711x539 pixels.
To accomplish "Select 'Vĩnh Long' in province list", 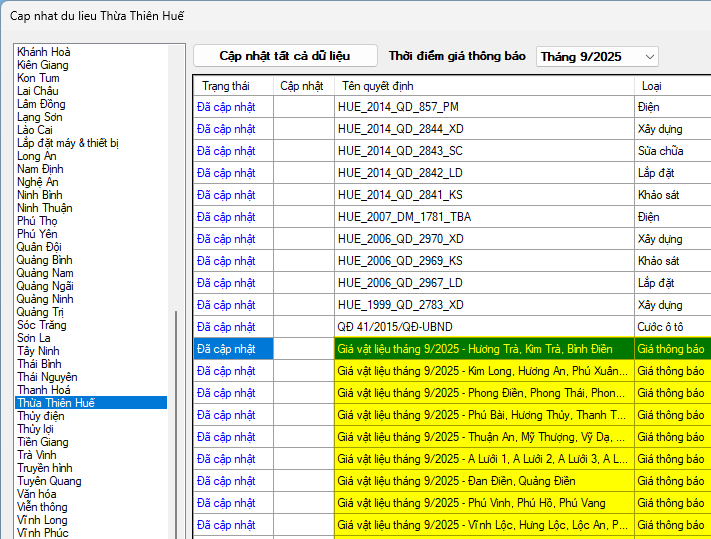I will tap(42, 520).
